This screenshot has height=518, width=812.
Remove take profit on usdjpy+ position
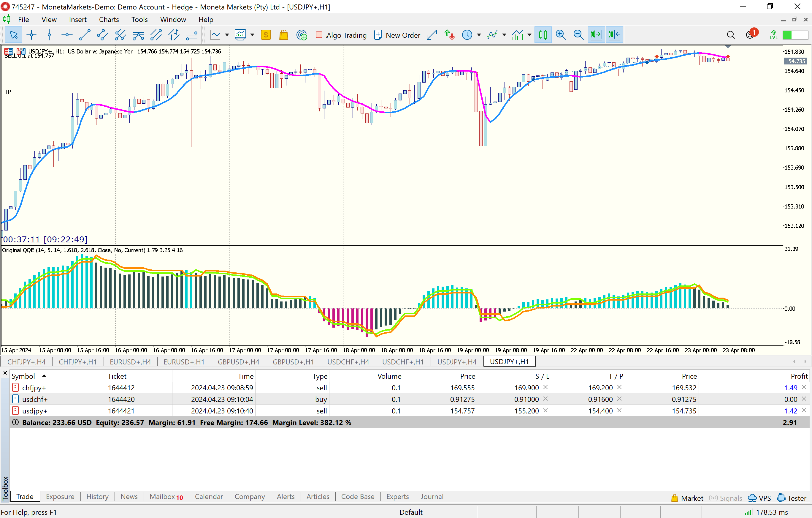click(619, 410)
